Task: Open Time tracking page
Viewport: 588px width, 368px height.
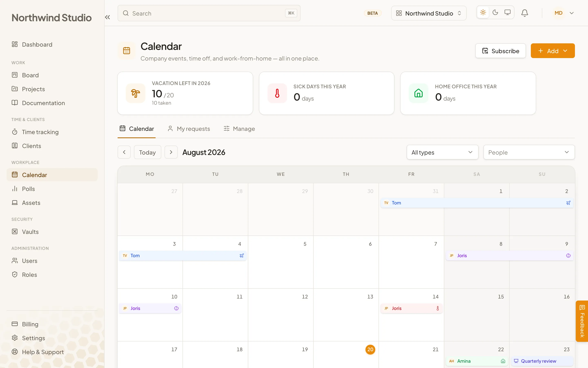Action: 52,132
